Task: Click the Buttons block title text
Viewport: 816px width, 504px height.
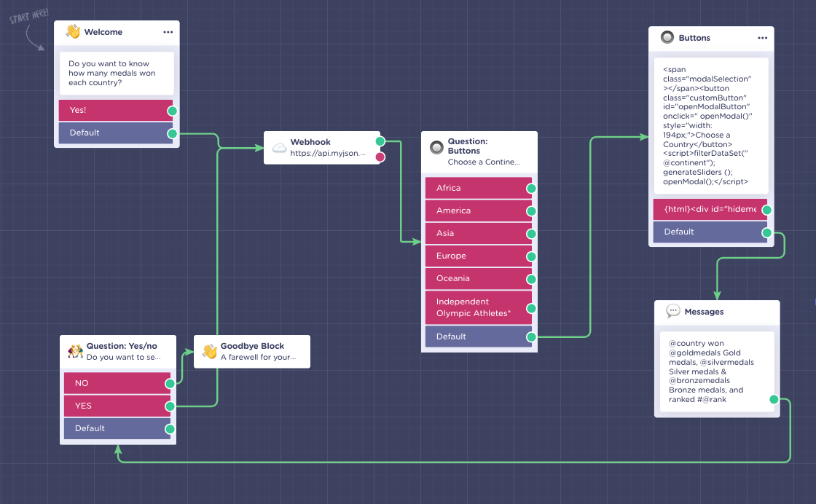Action: coord(694,38)
